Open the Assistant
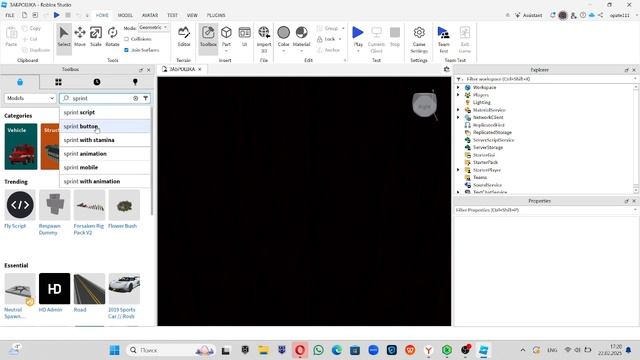 529,15
